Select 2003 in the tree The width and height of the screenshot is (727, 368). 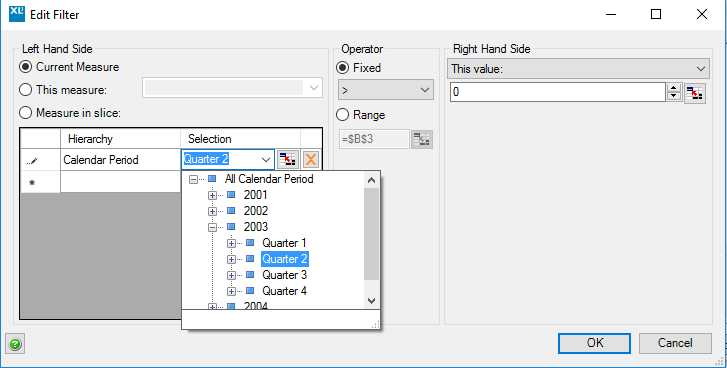coord(255,227)
